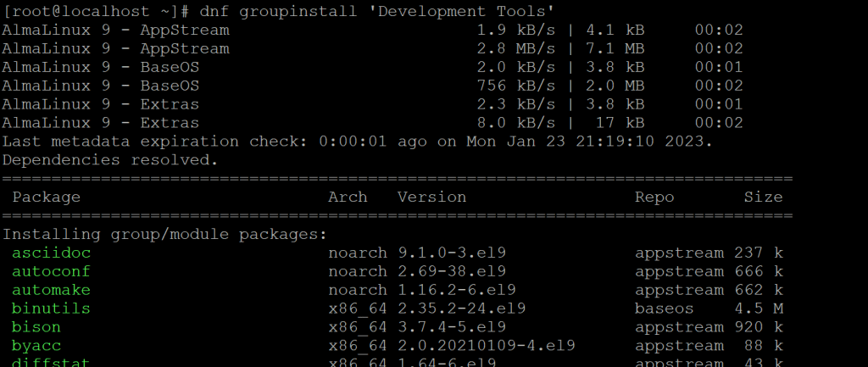Click the Arch column header

click(348, 197)
